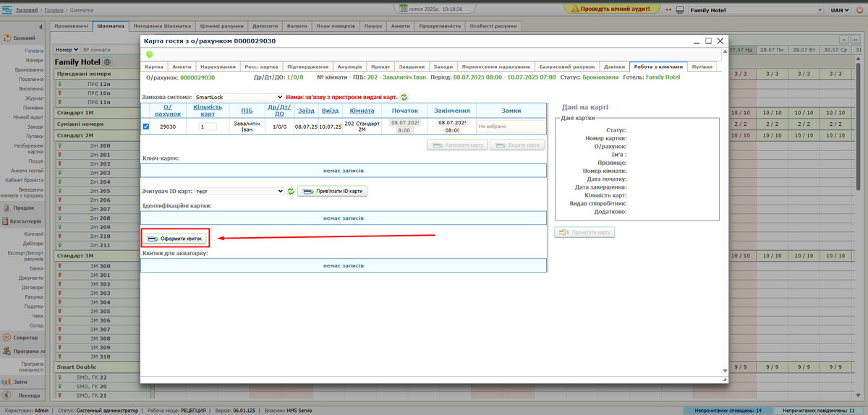Viewport: 868px width, 415px height.
Task: Open the Нарахування tab in guest card
Action: [x=217, y=67]
